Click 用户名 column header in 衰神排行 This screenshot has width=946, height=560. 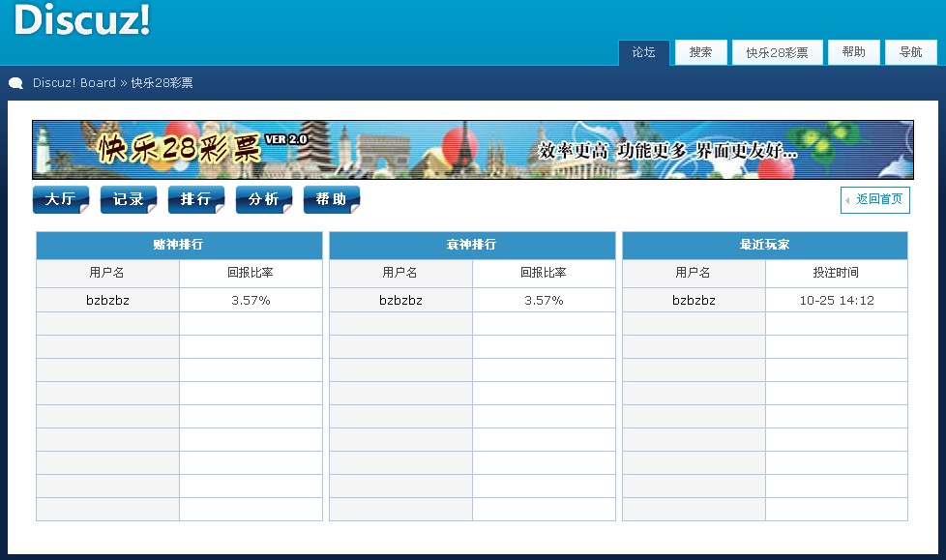[x=400, y=273]
